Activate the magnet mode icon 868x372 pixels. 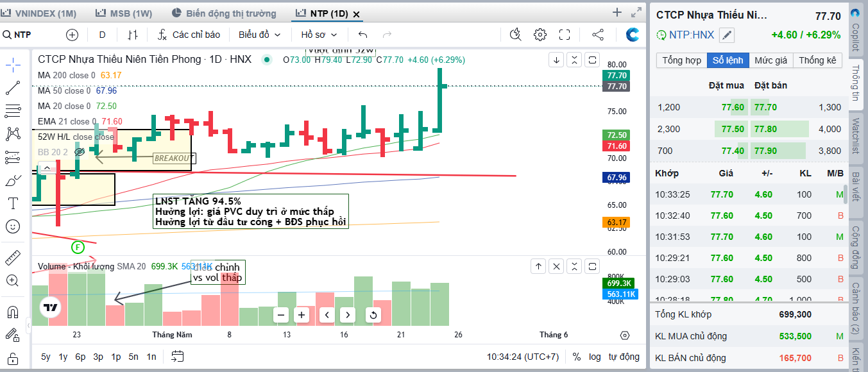13,312
